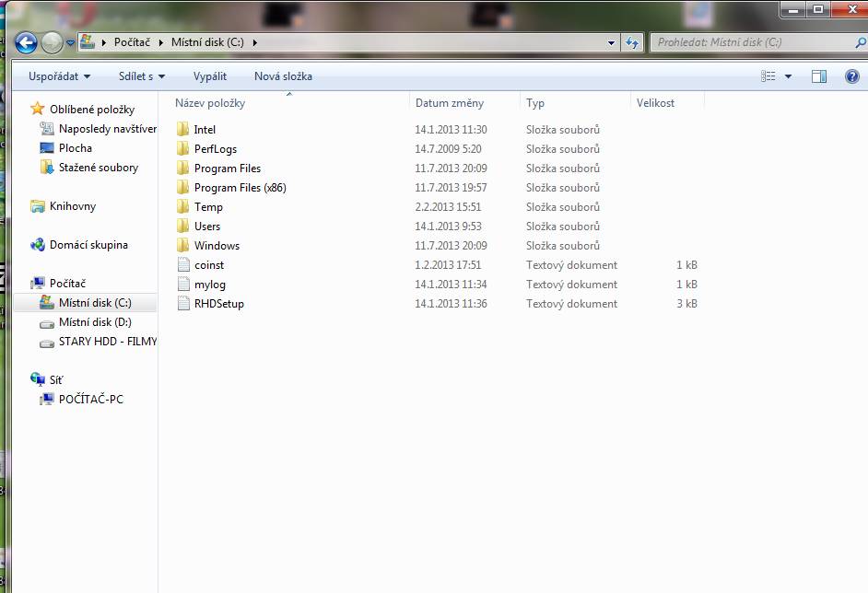Select the Program Files (x86) folder icon
The image size is (868, 593).
[x=182, y=188]
